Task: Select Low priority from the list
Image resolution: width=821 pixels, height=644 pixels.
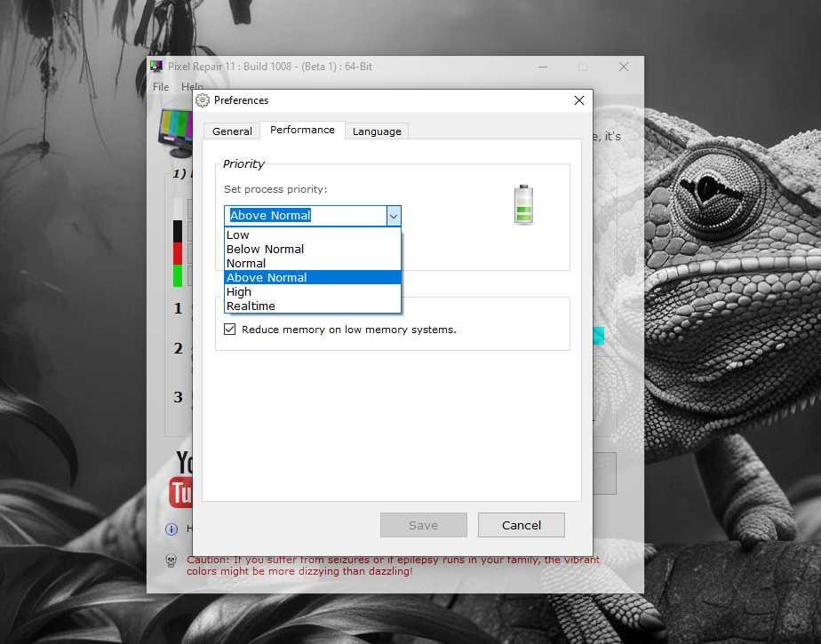Action: [238, 235]
